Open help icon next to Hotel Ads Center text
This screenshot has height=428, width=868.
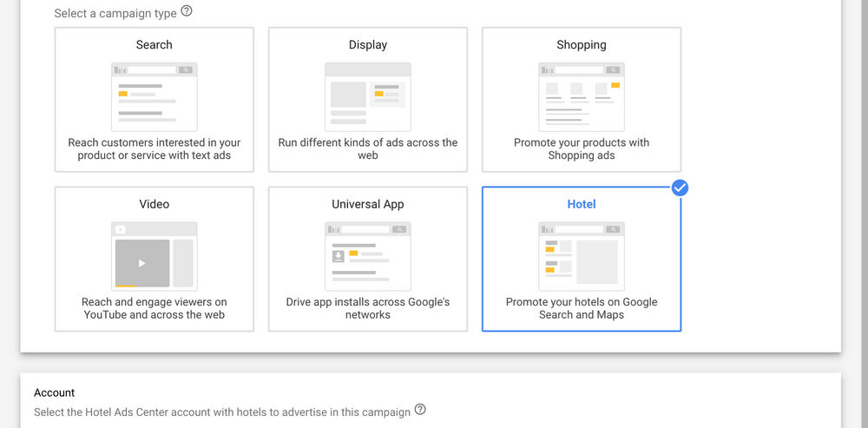point(420,410)
